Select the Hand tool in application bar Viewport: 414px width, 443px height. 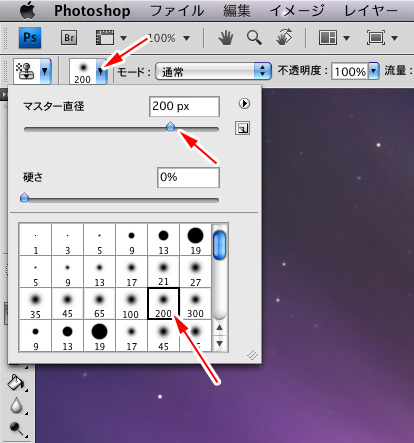coord(226,38)
